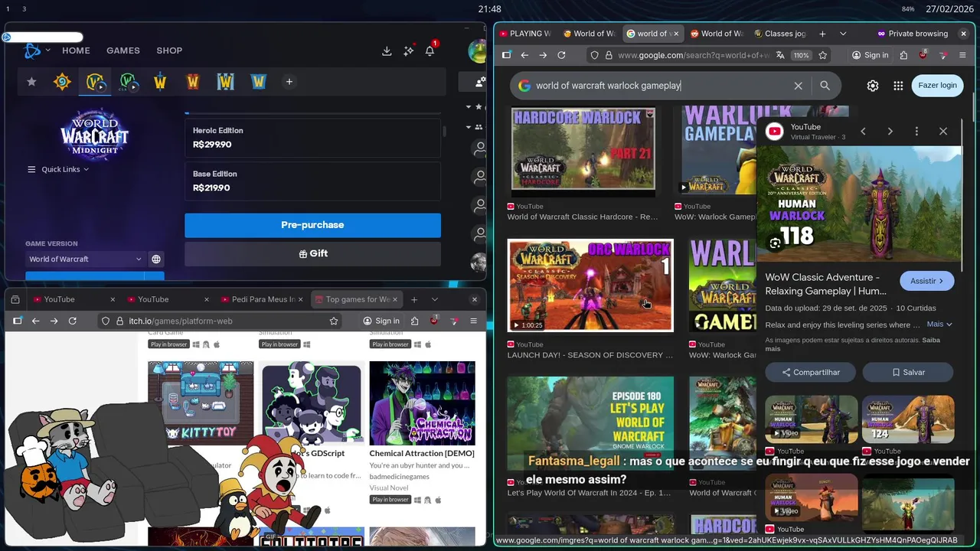This screenshot has width=980, height=551.
Task: Switch to the PLAYING W browser tab
Action: tap(524, 34)
